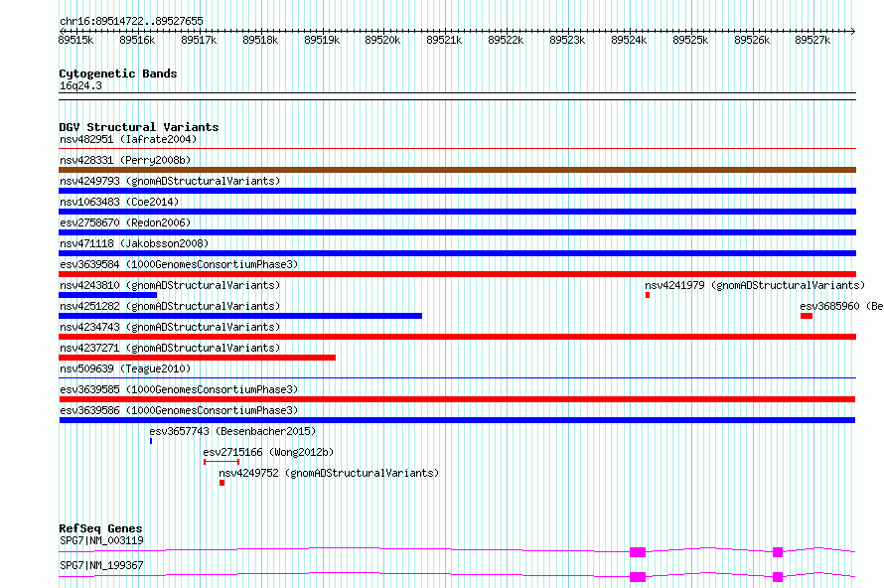
Task: Click the RefSeq Genes track title
Action: (100, 528)
